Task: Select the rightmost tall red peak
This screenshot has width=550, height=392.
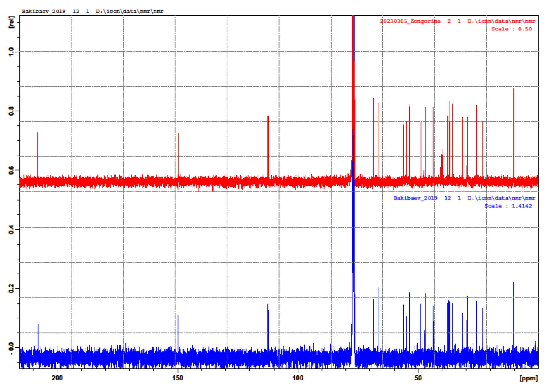Action: click(x=514, y=130)
